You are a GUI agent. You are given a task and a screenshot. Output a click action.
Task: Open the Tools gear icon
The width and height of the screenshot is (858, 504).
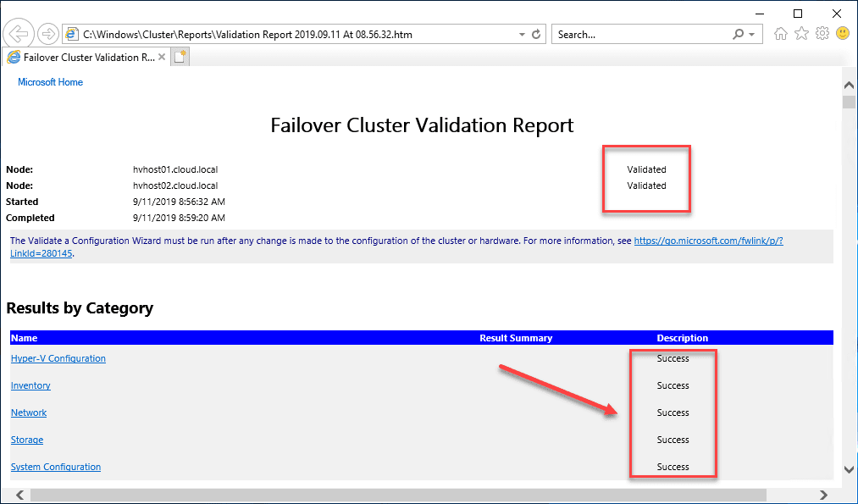pyautogui.click(x=822, y=33)
